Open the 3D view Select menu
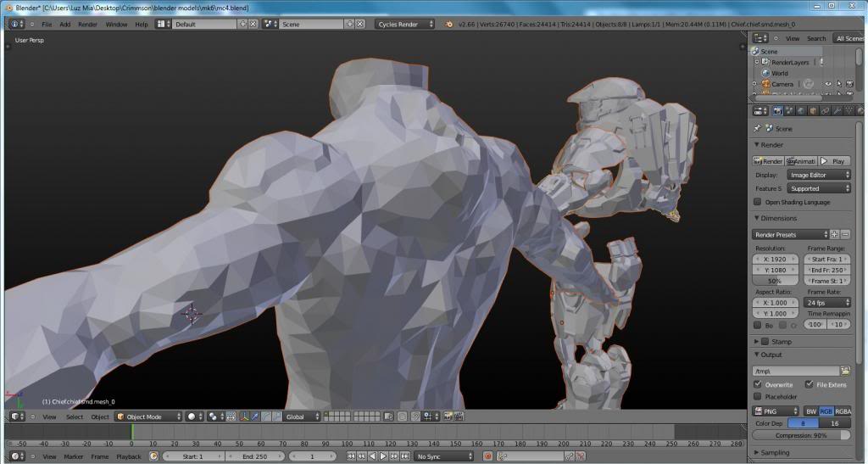This screenshot has height=464, width=868. click(75, 417)
